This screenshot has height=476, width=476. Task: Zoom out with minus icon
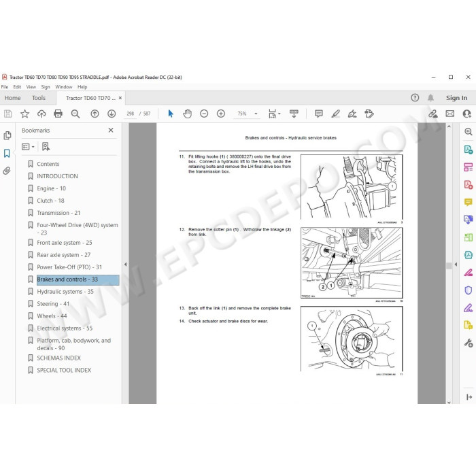[x=204, y=114]
